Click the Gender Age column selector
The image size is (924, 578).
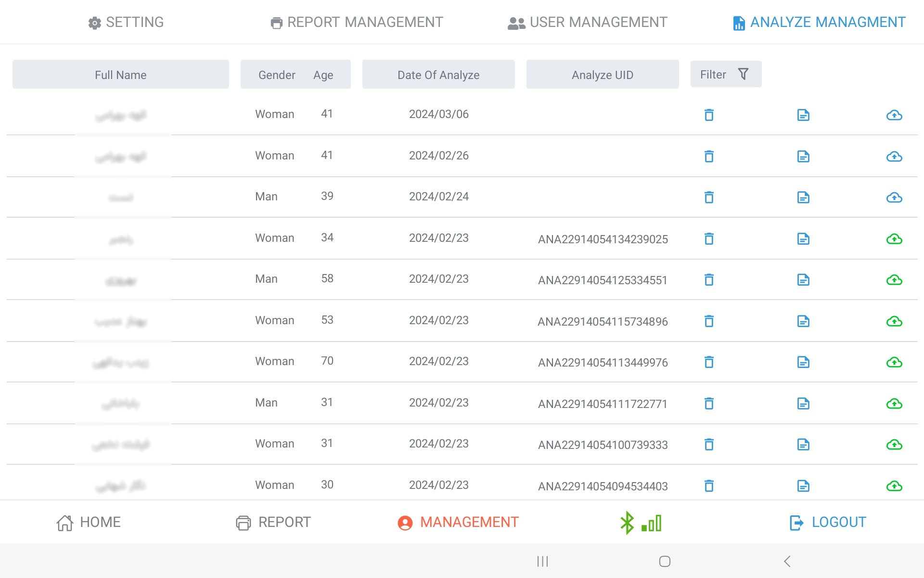click(295, 74)
